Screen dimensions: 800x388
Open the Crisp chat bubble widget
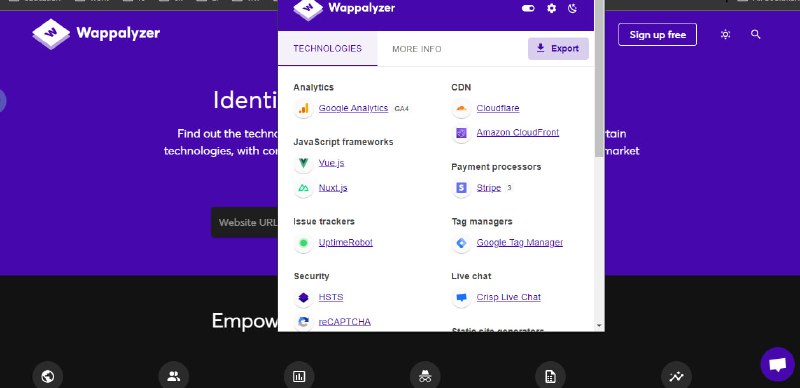coord(777,365)
